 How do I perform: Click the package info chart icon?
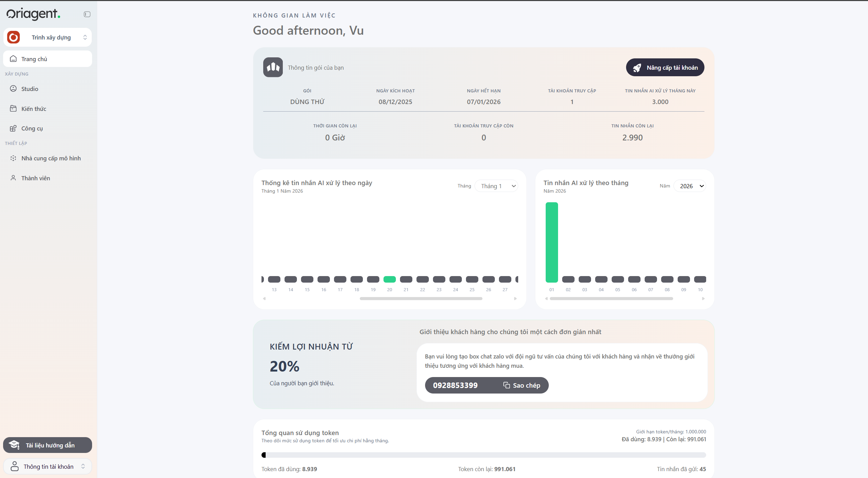point(273,67)
